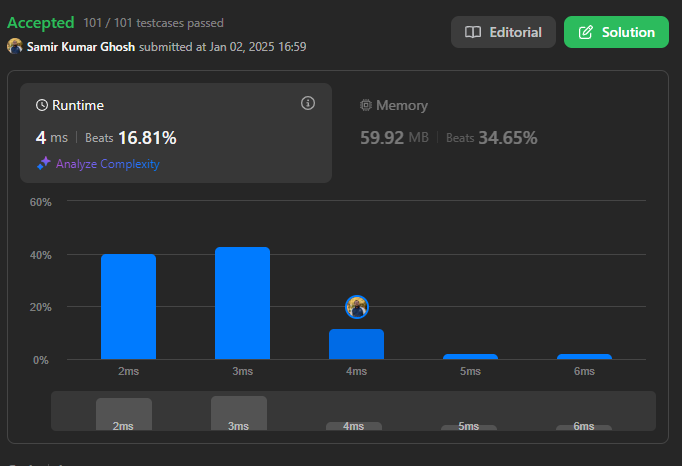Open Samir Kumar Ghosh profile name
This screenshot has height=466, width=682.
81,47
